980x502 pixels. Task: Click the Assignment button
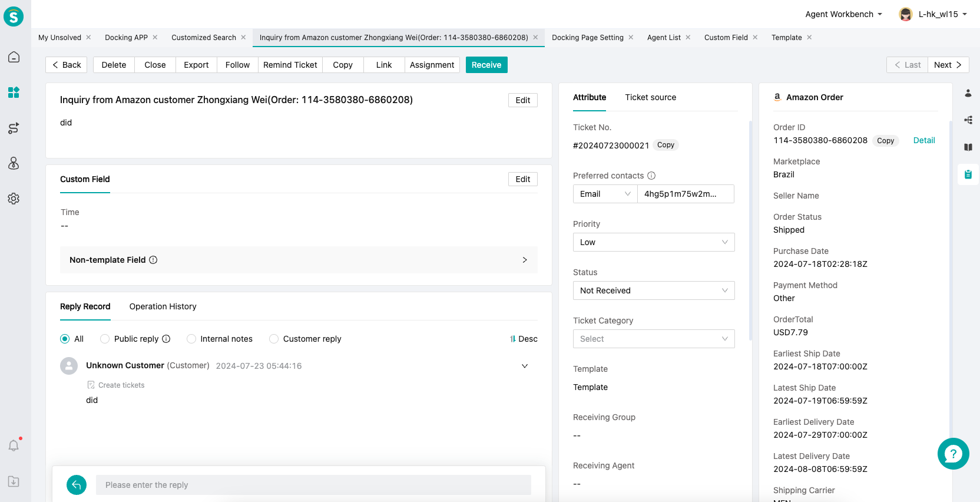coord(432,65)
